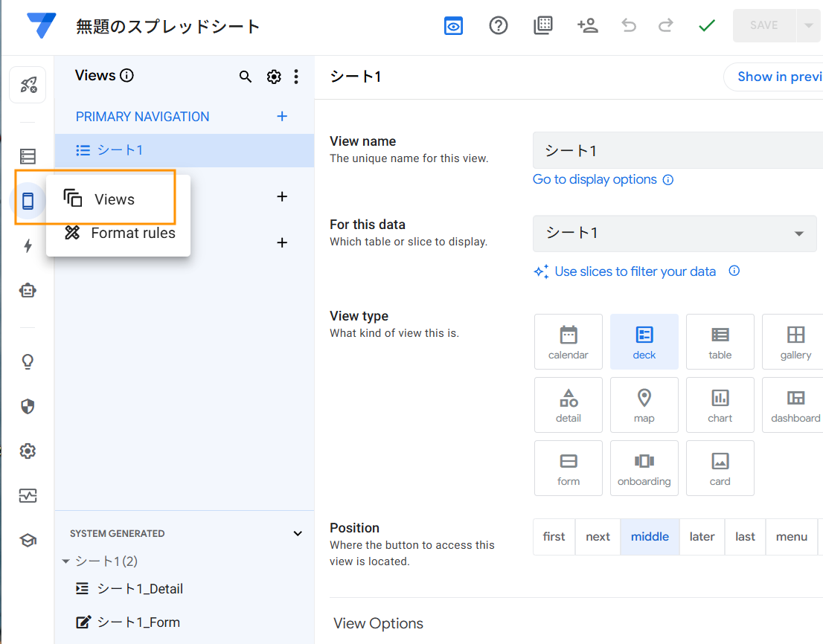Add a primary navigation view with plus
The height and width of the screenshot is (644, 823).
282,117
